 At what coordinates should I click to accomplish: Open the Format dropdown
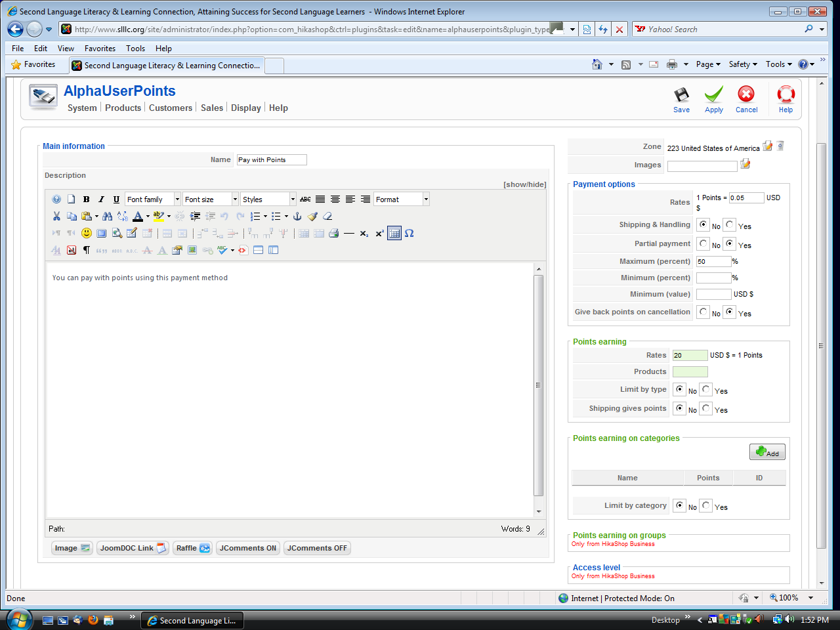point(402,199)
